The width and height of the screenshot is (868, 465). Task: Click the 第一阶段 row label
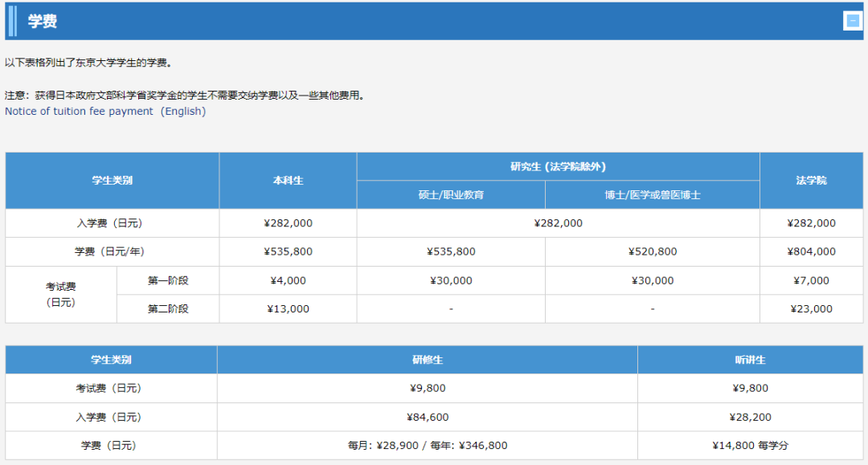coord(168,281)
